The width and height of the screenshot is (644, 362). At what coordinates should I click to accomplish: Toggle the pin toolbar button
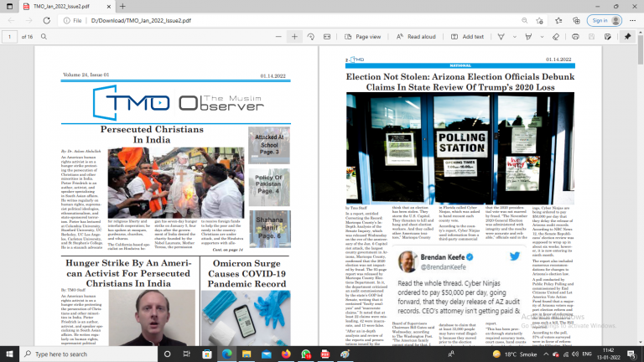pos(627,37)
